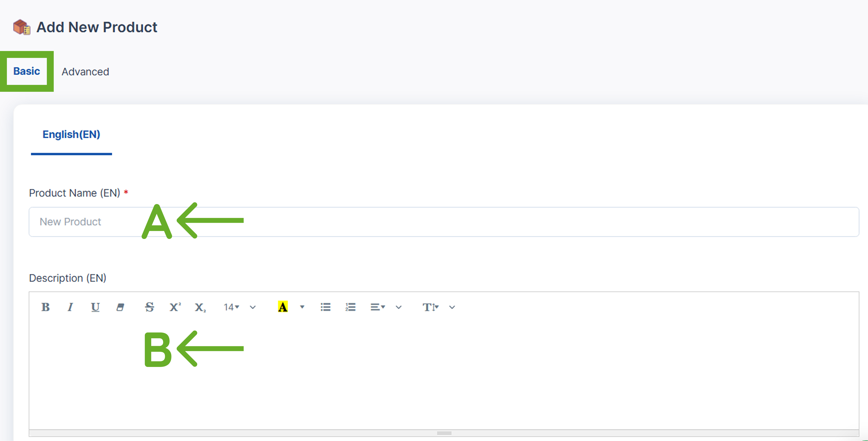The width and height of the screenshot is (868, 441).
Task: Click the Underline formatting icon
Action: coord(95,307)
